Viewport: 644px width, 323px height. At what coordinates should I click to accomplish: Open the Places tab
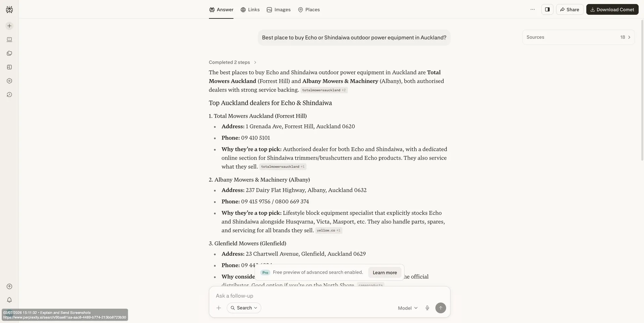click(x=309, y=9)
